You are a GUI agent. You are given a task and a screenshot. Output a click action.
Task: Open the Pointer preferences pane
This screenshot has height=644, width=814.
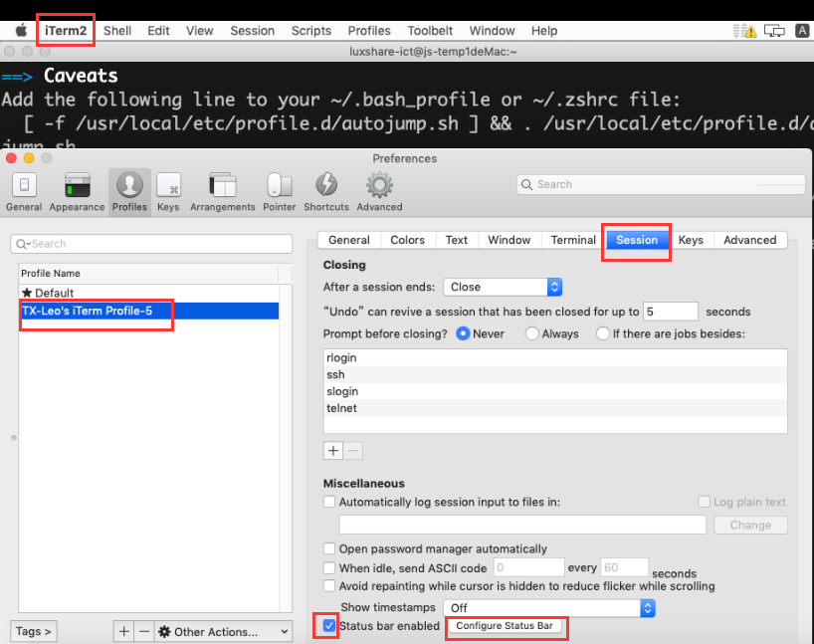pos(280,192)
